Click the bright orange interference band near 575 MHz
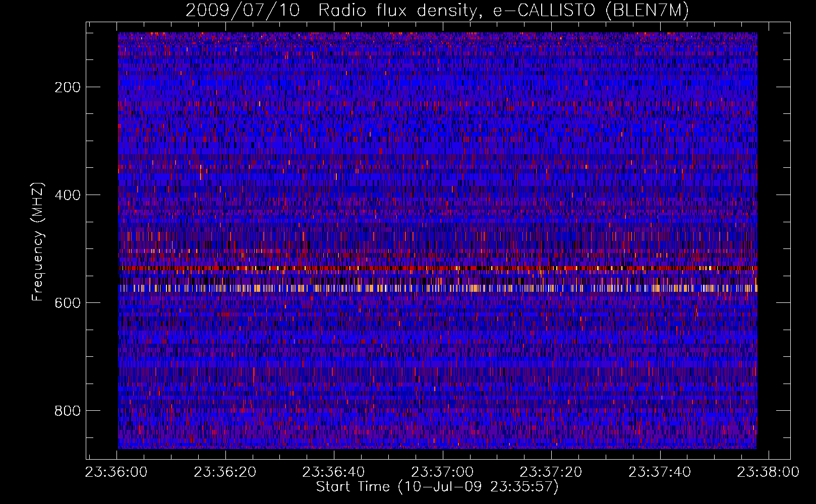The width and height of the screenshot is (816, 504). 437,288
